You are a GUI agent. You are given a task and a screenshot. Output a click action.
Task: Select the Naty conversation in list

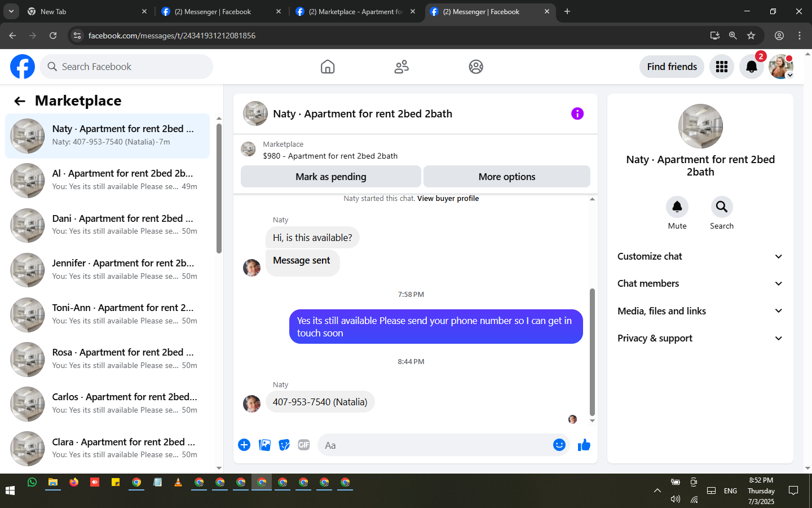coord(107,136)
